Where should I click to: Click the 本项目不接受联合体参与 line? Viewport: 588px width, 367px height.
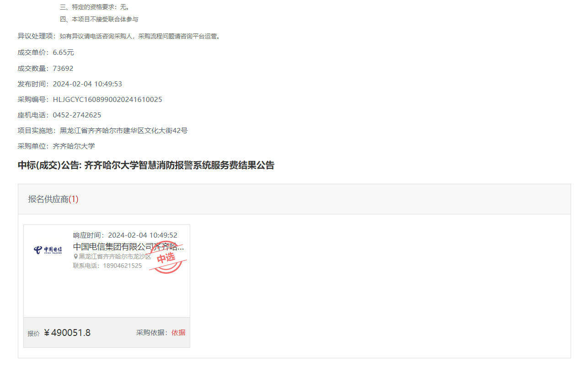[x=99, y=19]
